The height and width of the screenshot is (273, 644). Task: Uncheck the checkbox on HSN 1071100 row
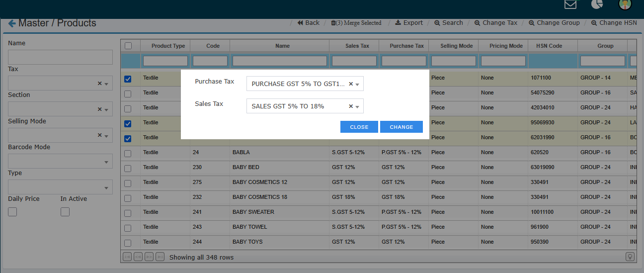128,79
